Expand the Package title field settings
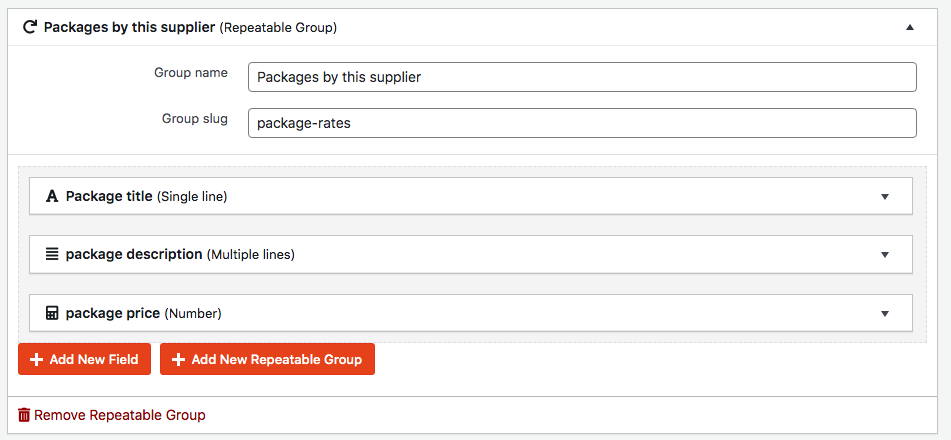This screenshot has height=440, width=951. (885, 197)
